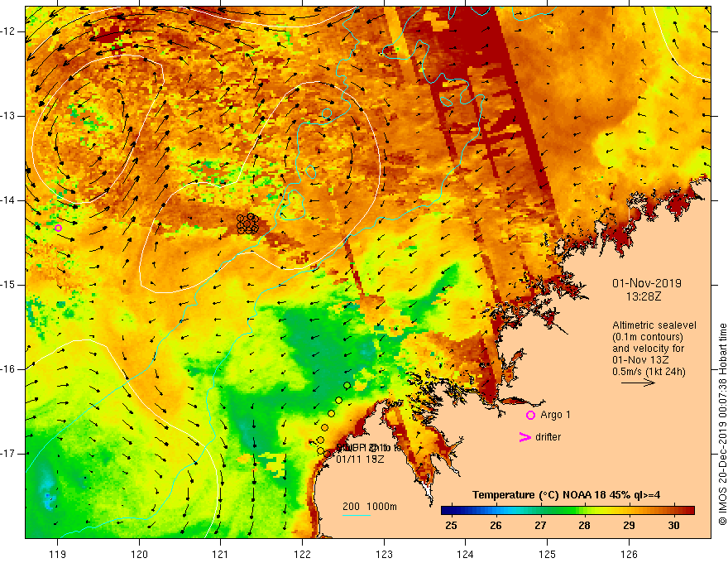Select the magenta Argo float marker near 119°E
This screenshot has width=728, height=563.
coord(58,228)
